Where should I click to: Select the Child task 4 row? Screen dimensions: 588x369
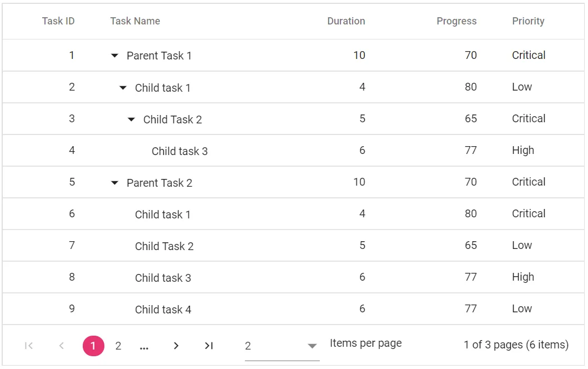(x=163, y=309)
